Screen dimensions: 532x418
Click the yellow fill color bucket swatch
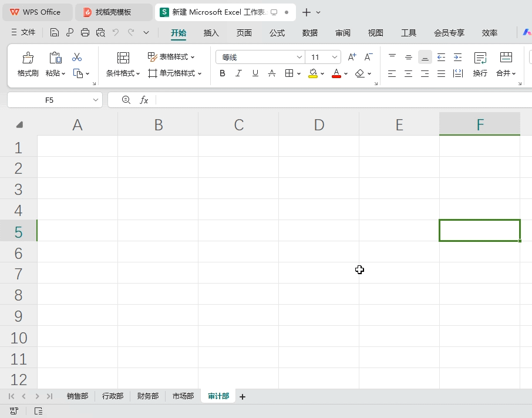coord(313,73)
